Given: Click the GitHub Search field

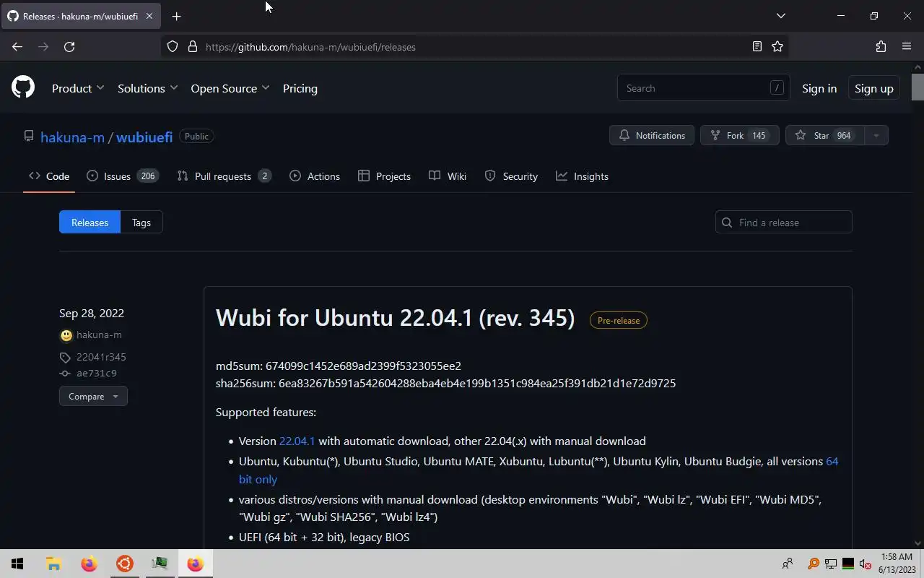Looking at the screenshot, I should [x=703, y=88].
